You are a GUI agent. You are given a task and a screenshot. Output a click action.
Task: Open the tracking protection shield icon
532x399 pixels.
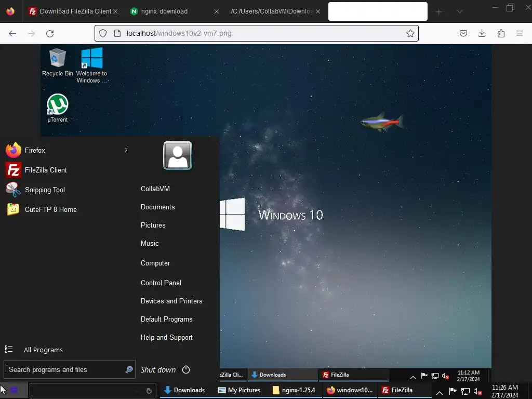(103, 33)
